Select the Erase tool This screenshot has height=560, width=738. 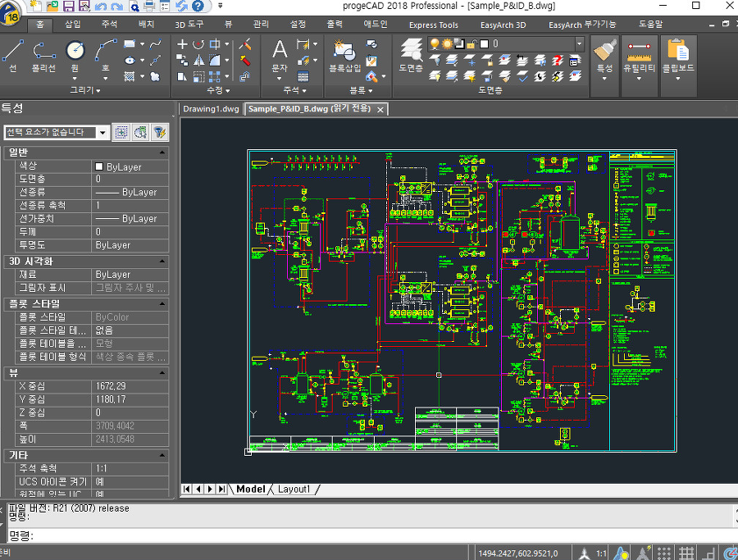coord(245,44)
